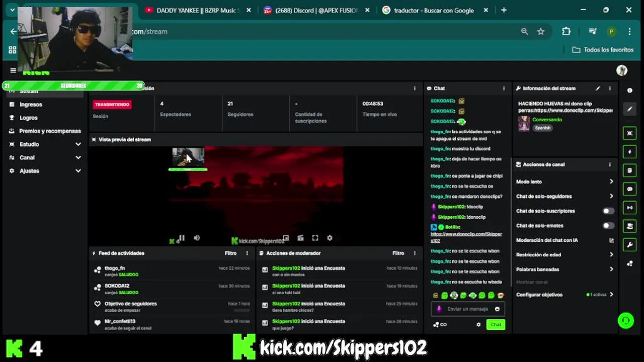Viewport: 644px width, 362px height.
Task: Pause the stream preview
Action: tap(182, 238)
